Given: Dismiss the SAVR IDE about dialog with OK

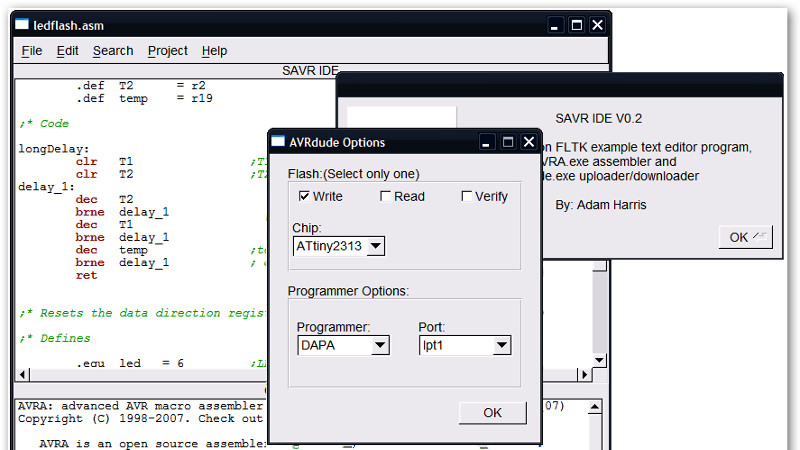Looking at the screenshot, I should [745, 237].
